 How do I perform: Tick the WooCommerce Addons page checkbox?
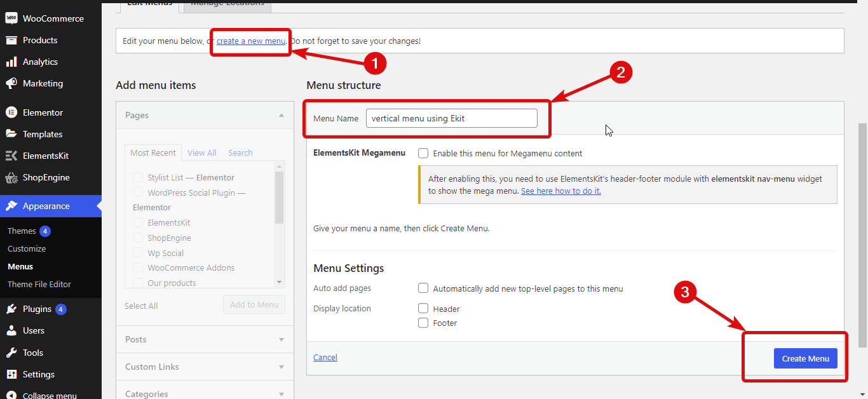click(x=138, y=267)
